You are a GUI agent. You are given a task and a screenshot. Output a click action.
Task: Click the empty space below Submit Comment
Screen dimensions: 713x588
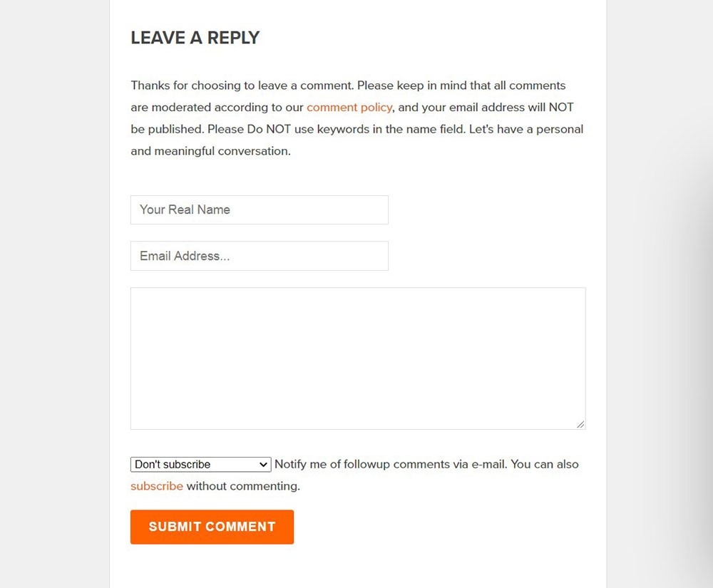[x=358, y=567]
